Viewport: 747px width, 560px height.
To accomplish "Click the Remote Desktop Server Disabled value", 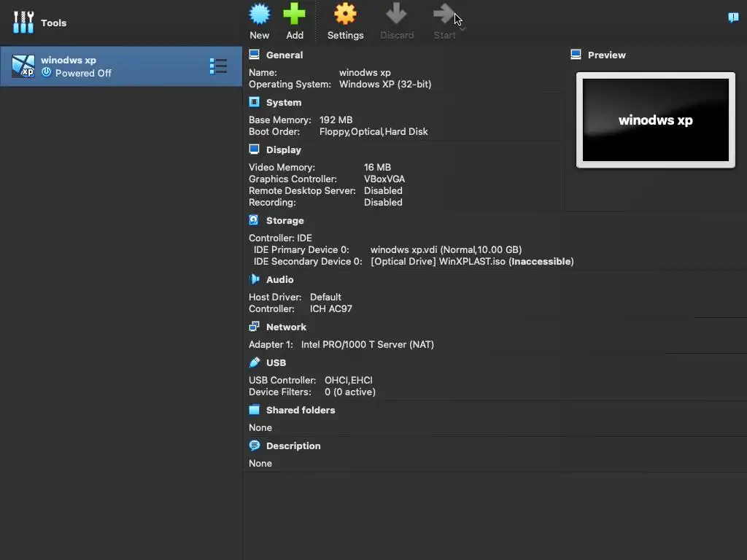I will (383, 190).
